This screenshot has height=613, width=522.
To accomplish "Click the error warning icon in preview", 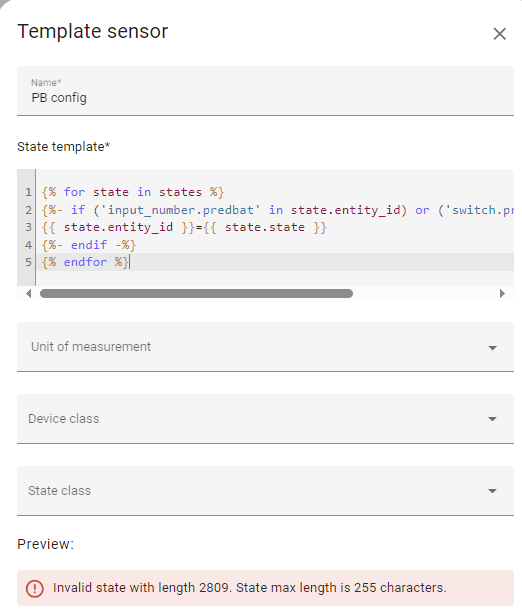I will [35, 588].
